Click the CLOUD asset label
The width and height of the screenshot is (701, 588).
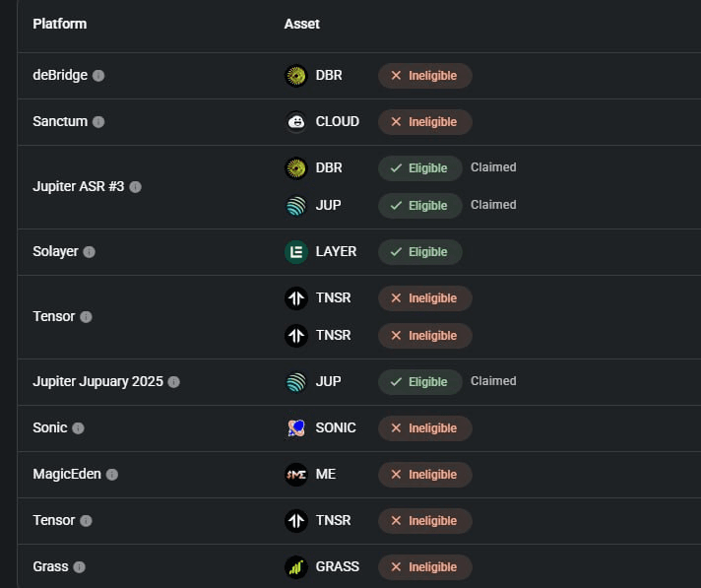coord(338,121)
